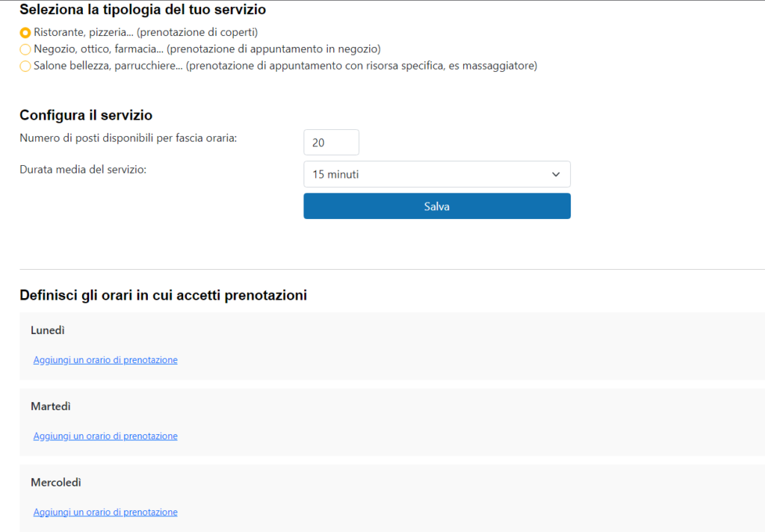Open the Durata media del servizio dropdown
765x532 pixels.
436,174
